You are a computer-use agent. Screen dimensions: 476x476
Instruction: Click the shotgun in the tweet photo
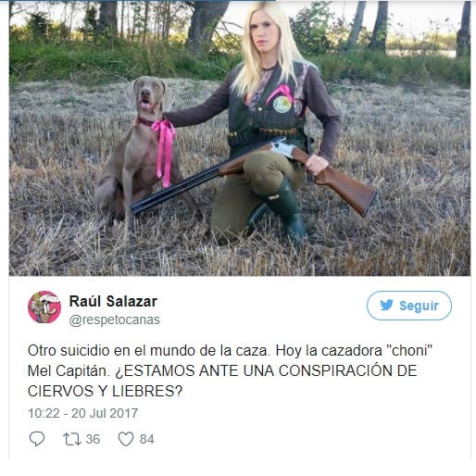(254, 176)
